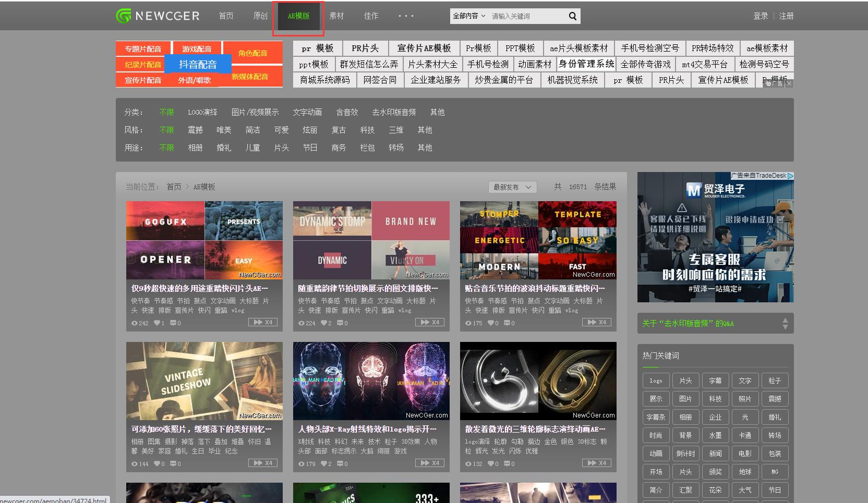Click the heart like icon on the GOGUFX opener card

coord(156,323)
